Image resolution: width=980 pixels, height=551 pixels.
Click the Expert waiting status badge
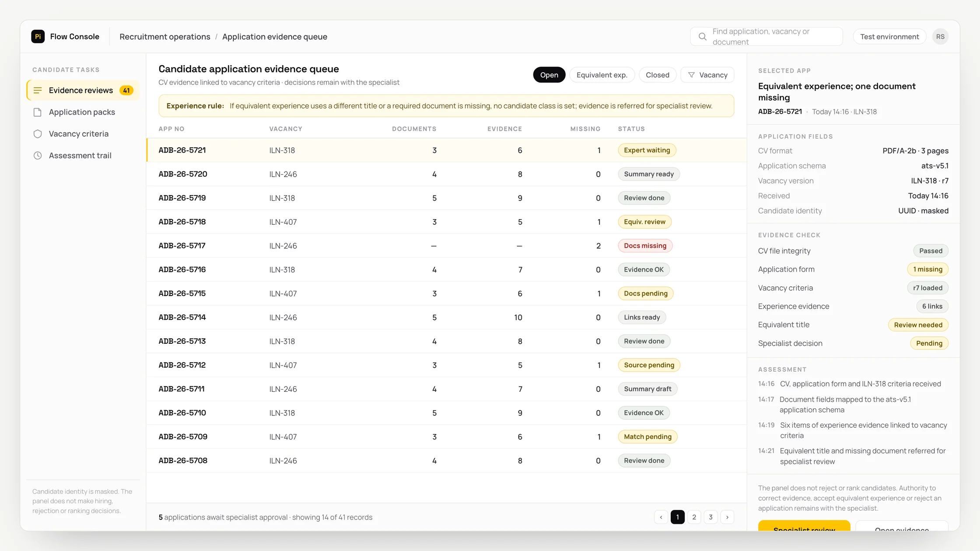tap(647, 150)
